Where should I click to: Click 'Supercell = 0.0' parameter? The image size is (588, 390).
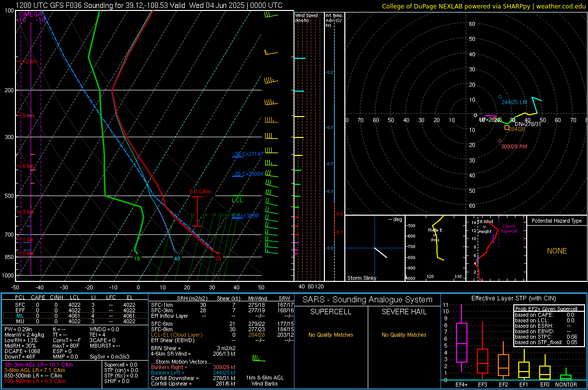pos(121,365)
